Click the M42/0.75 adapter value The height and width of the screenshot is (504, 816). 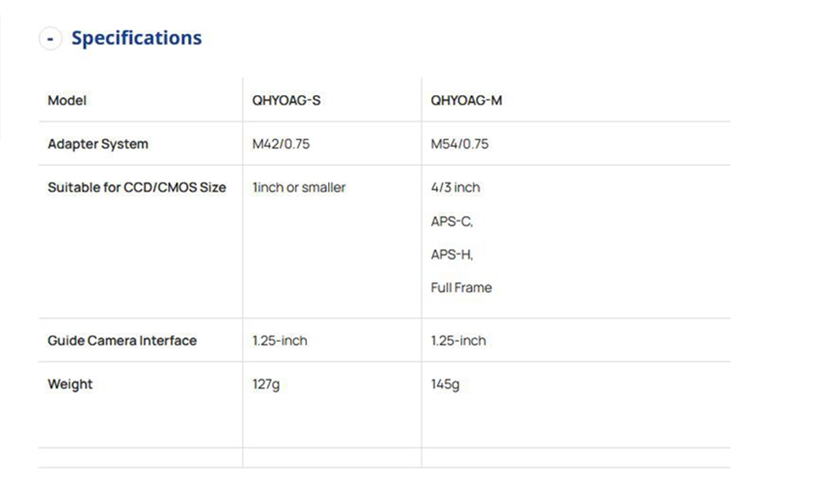click(x=280, y=144)
